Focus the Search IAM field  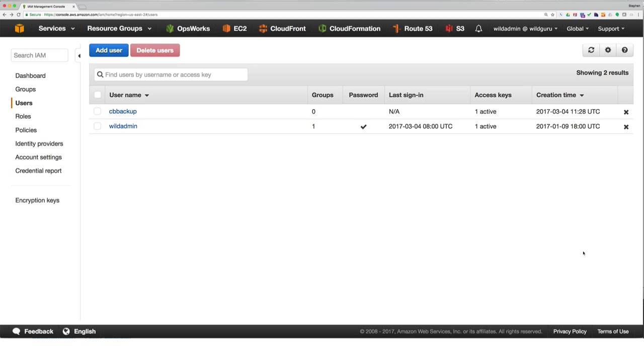(39, 55)
